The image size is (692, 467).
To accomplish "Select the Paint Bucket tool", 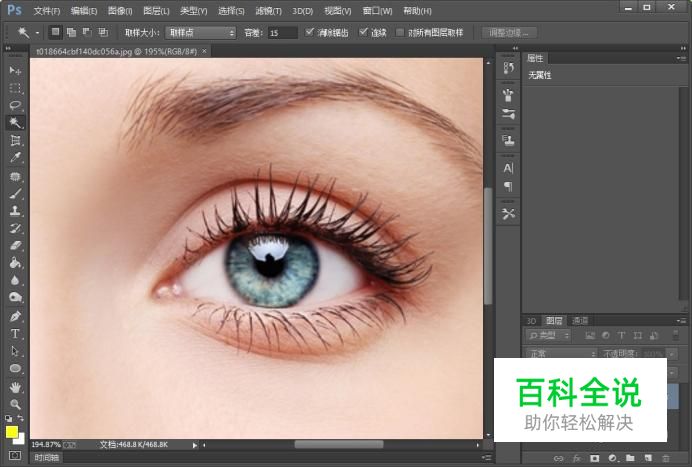I will point(15,263).
